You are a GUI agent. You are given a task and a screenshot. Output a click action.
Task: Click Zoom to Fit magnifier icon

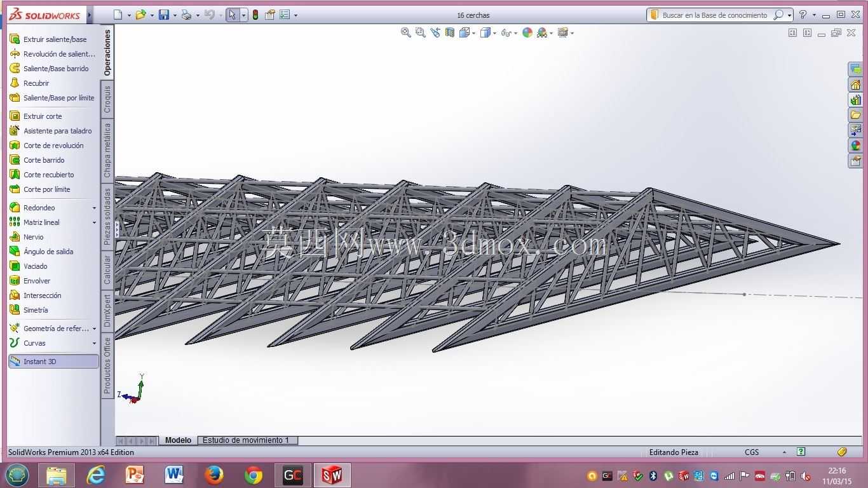coord(405,32)
